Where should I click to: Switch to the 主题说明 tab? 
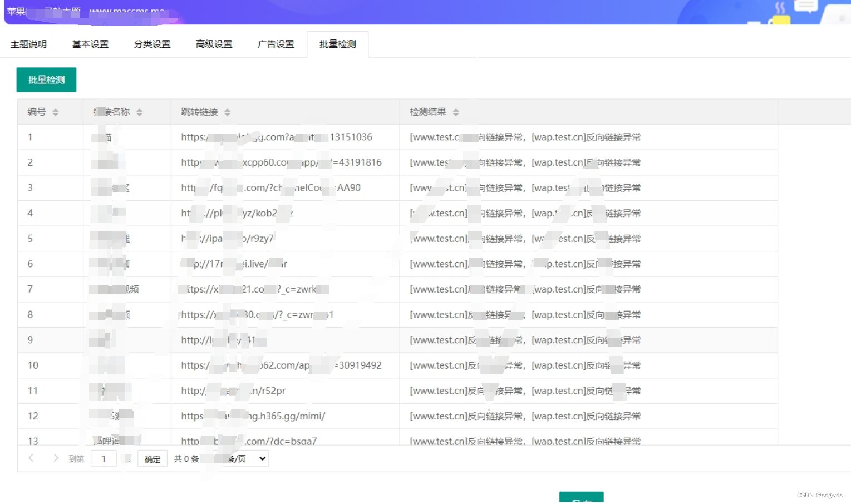tap(29, 44)
